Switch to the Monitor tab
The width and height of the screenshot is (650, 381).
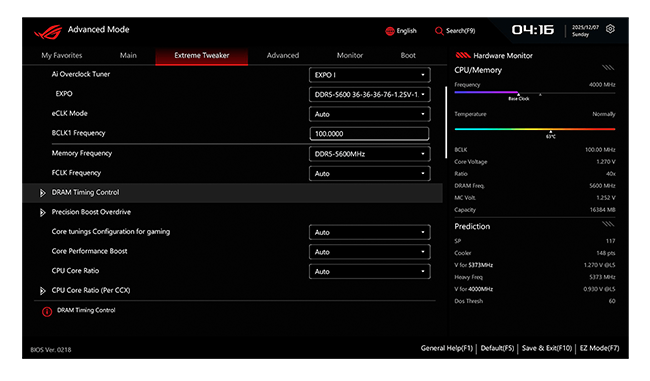[x=349, y=55]
